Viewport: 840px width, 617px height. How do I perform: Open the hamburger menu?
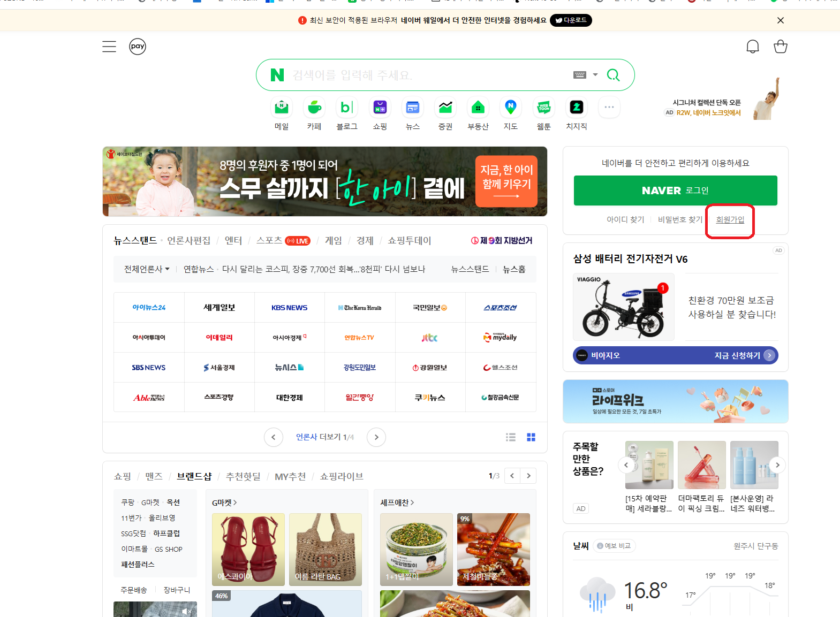coord(109,47)
